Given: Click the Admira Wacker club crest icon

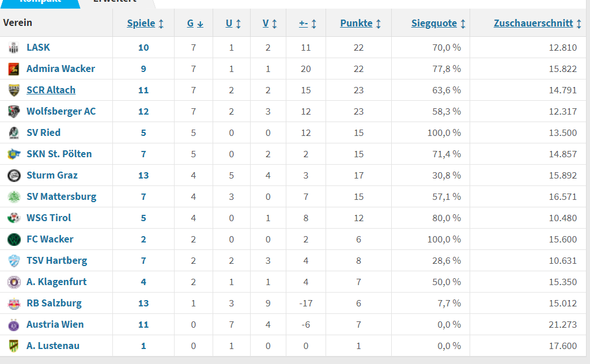Looking at the screenshot, I should coord(14,69).
